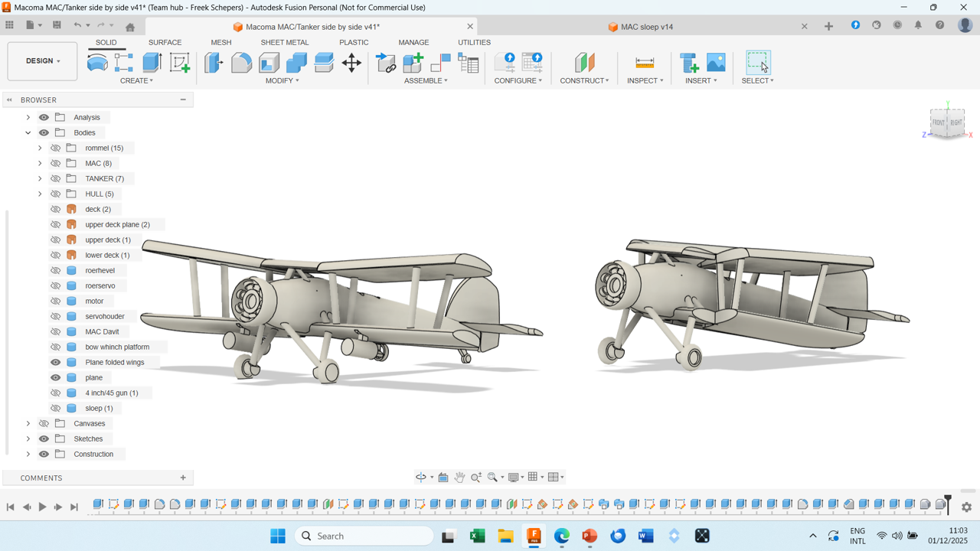980x551 pixels.
Task: Expand the rommel (15) folder
Action: click(40, 148)
